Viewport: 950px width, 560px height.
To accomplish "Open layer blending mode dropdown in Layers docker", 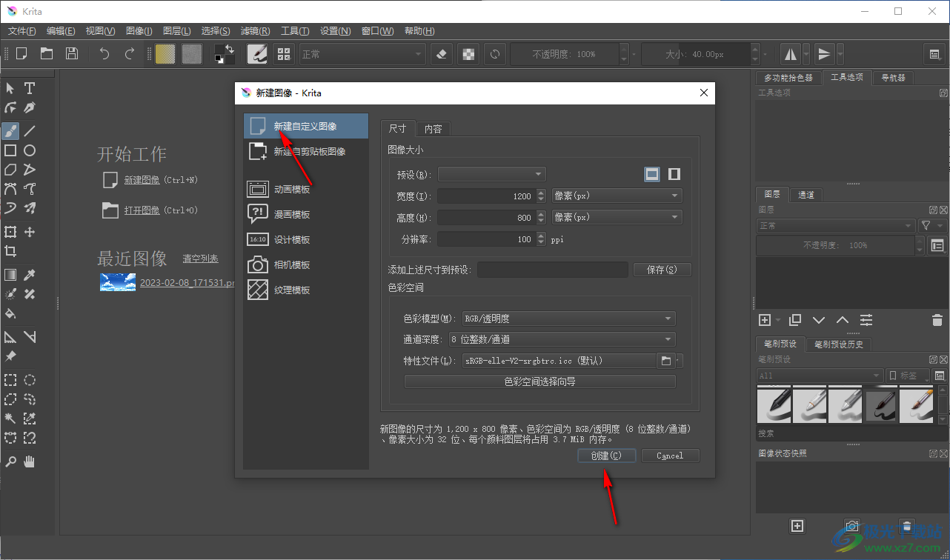I will click(836, 225).
